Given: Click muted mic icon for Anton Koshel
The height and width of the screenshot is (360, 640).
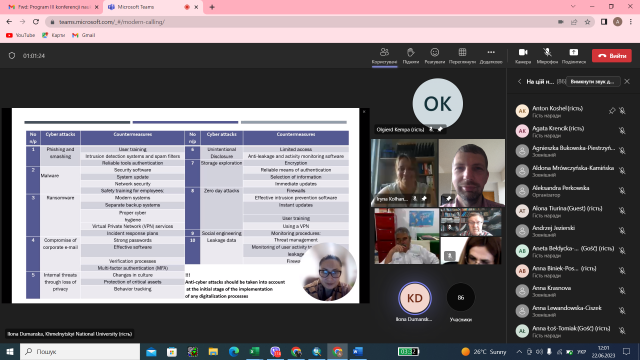Looking at the screenshot, I should click(622, 111).
